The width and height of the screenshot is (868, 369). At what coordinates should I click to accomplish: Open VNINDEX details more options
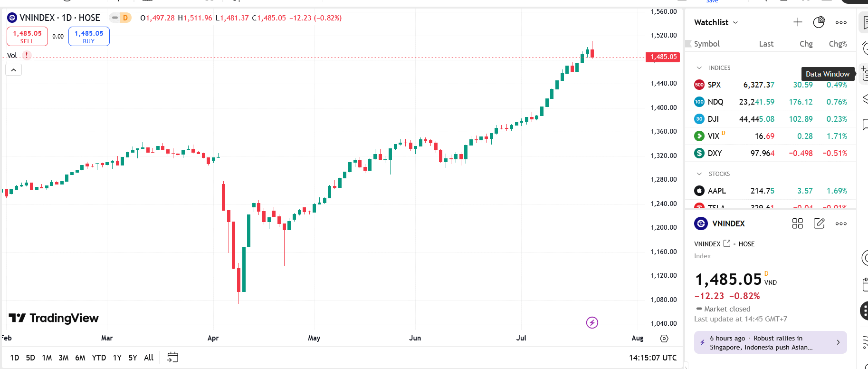tap(841, 223)
